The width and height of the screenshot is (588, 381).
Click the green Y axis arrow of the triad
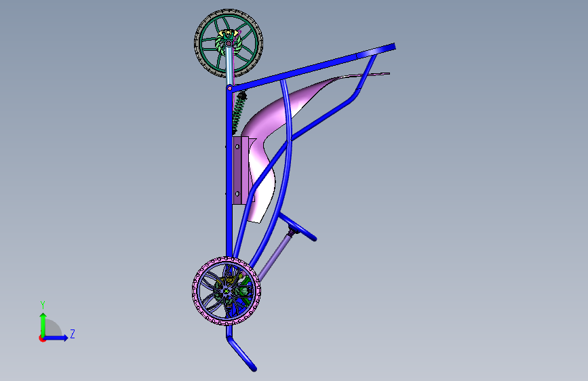43,324
